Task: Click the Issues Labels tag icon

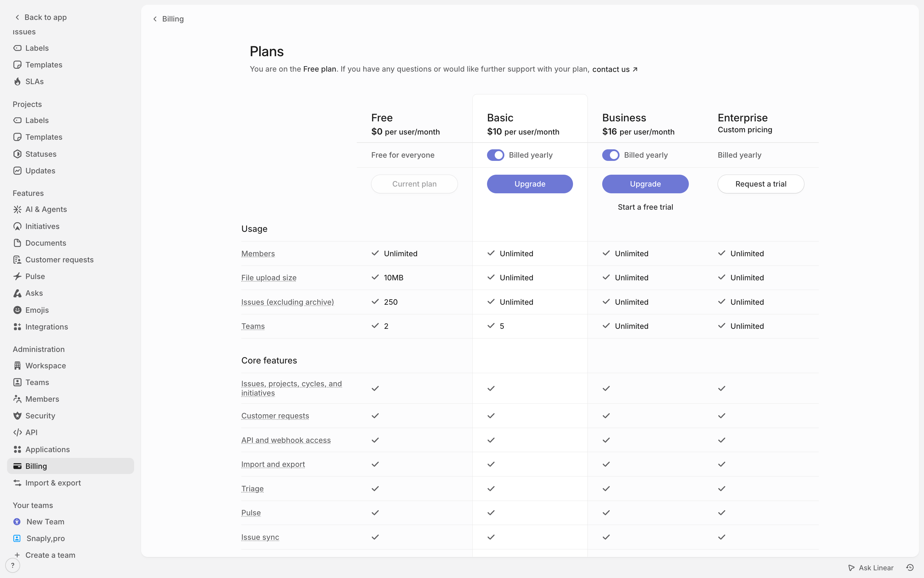Action: 17,48
